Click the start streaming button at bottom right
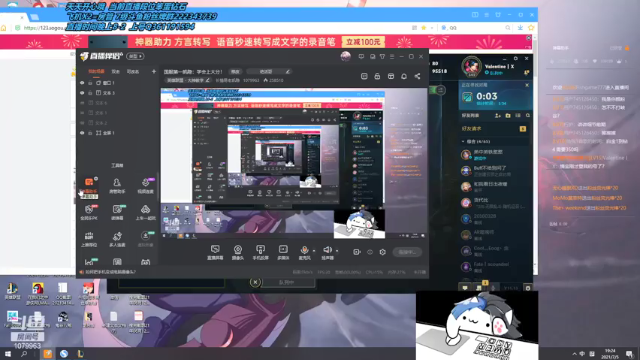The width and height of the screenshot is (640, 360). (x=407, y=252)
